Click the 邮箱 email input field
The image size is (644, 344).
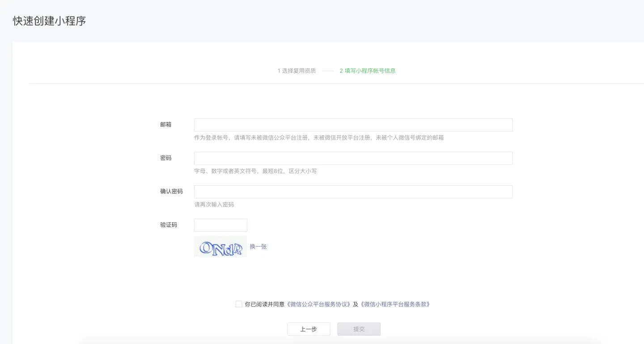[x=352, y=124]
